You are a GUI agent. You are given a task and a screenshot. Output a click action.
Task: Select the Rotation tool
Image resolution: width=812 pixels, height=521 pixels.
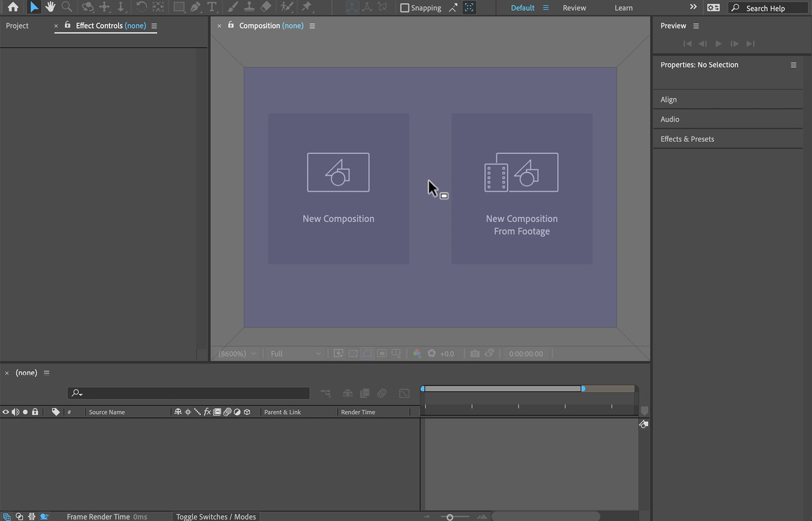click(x=141, y=7)
